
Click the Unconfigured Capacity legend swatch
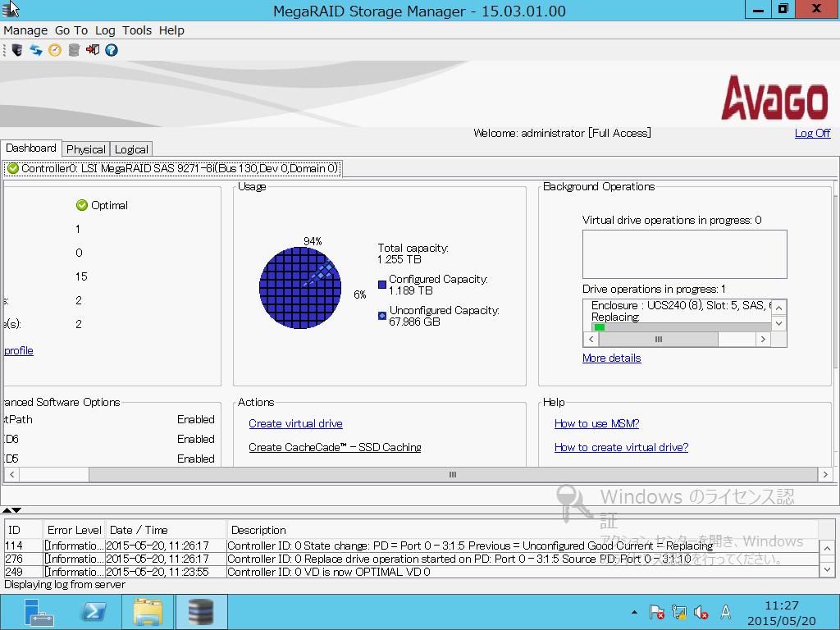(382, 316)
